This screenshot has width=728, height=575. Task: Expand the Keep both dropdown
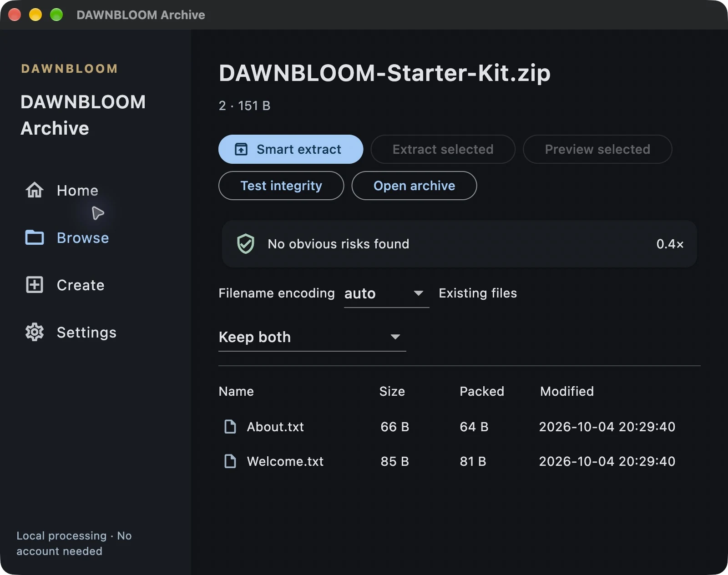(312, 337)
